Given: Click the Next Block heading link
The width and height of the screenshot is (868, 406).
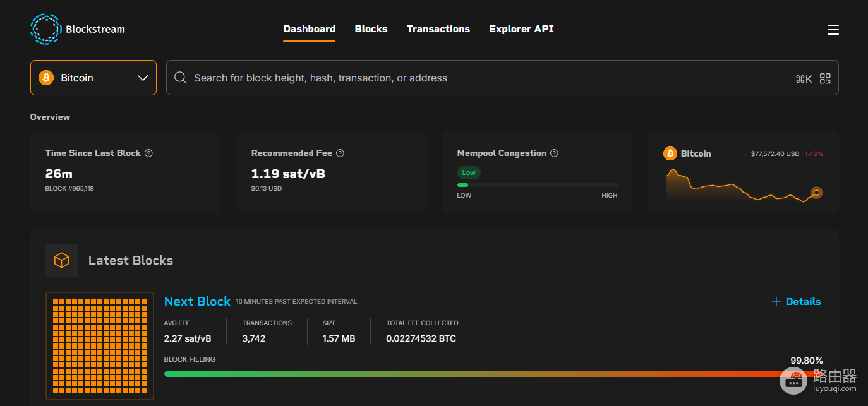Looking at the screenshot, I should coord(197,301).
